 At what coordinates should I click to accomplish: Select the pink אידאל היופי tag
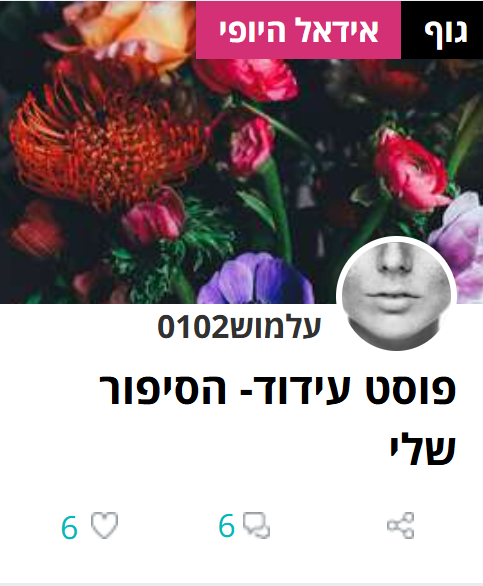coord(298,30)
